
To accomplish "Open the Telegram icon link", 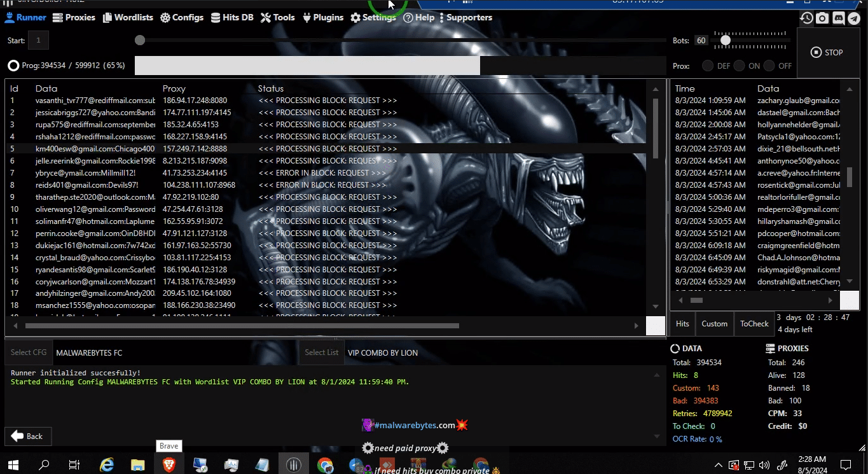I will coord(854,18).
